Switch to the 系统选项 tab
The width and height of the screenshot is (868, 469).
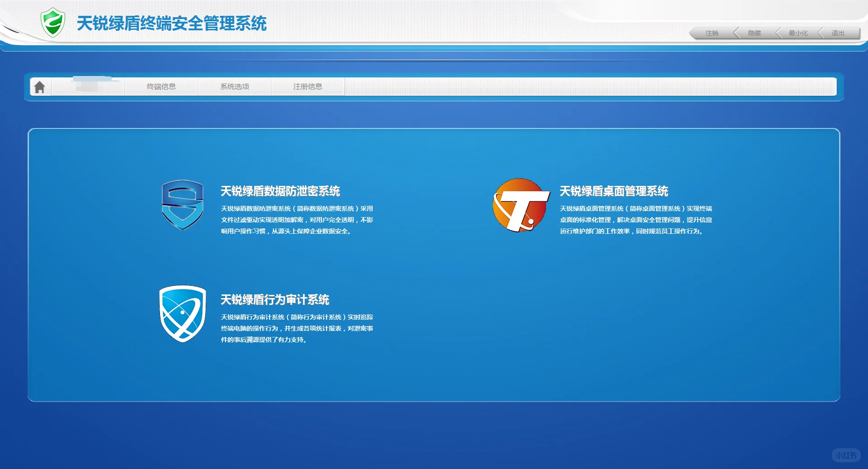click(x=235, y=86)
